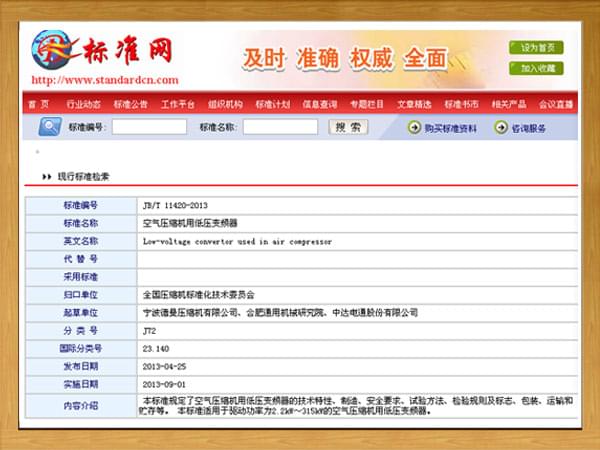Click the 发布日期 row label
600x450 pixels.
pos(81,366)
